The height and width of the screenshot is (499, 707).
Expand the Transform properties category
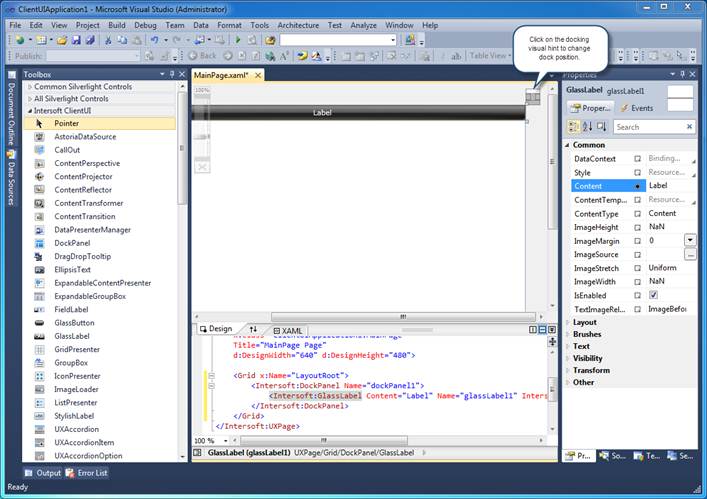point(568,371)
